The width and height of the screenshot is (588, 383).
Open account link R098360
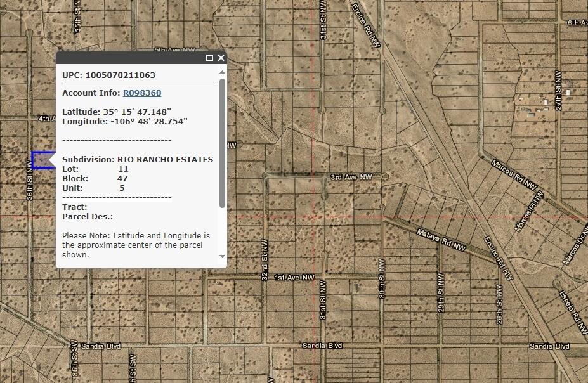pyautogui.click(x=142, y=93)
